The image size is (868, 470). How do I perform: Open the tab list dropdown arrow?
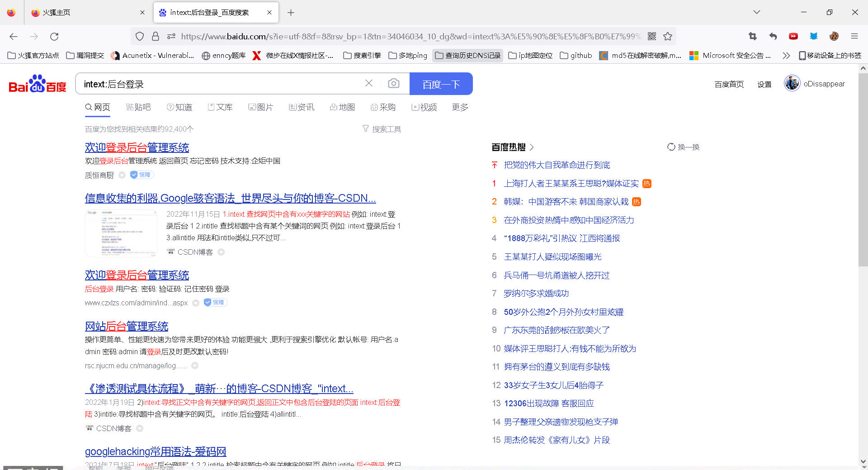tap(756, 12)
